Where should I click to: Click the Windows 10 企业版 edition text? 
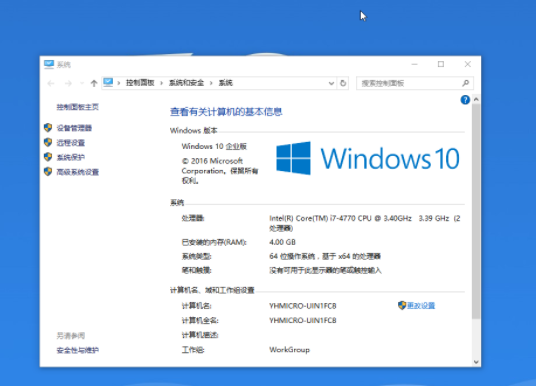click(x=214, y=146)
